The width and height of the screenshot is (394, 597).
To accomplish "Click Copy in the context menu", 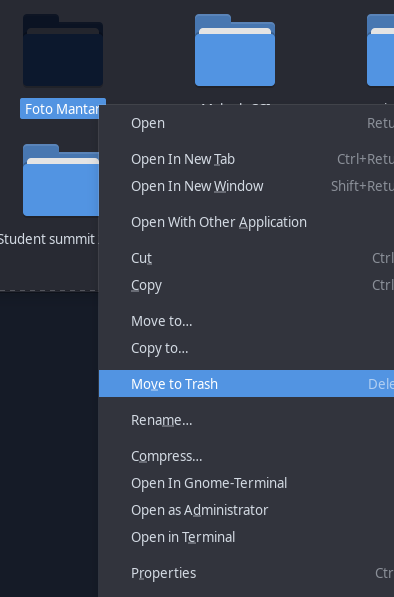I will click(246, 286).
